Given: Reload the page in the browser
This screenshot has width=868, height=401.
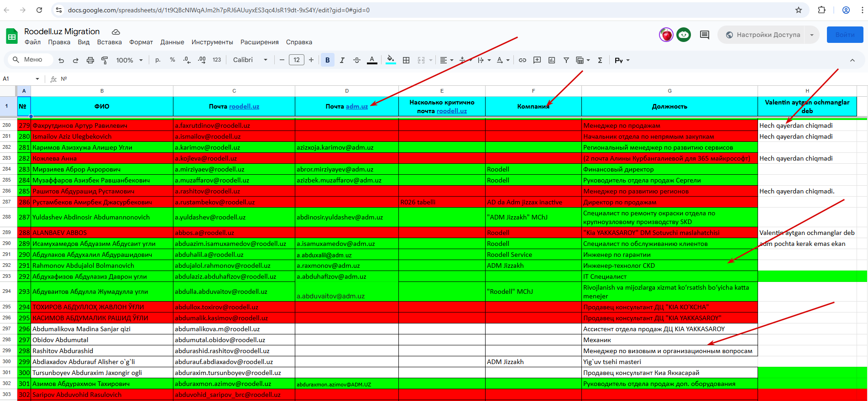Looking at the screenshot, I should (39, 10).
